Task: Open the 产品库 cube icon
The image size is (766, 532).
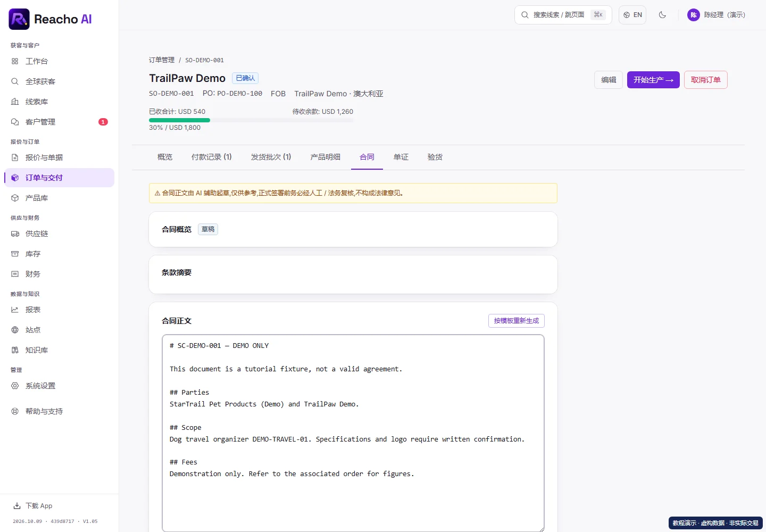Action: click(x=15, y=198)
